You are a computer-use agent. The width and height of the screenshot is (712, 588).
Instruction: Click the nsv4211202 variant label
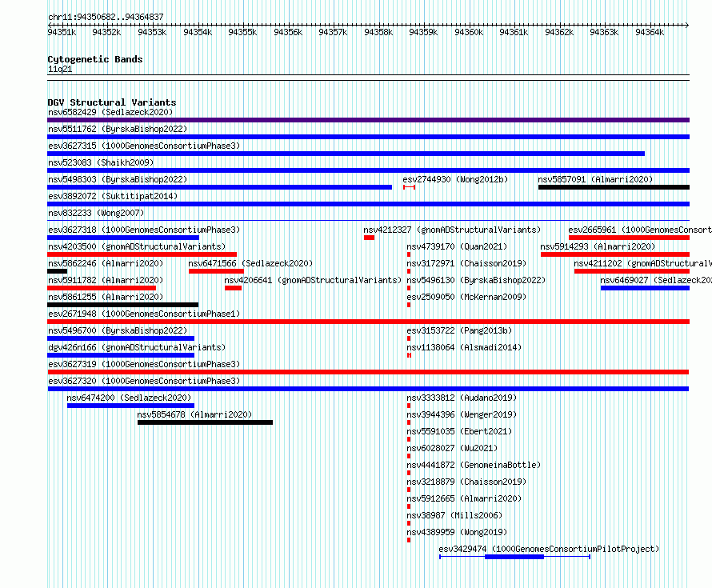642,263
